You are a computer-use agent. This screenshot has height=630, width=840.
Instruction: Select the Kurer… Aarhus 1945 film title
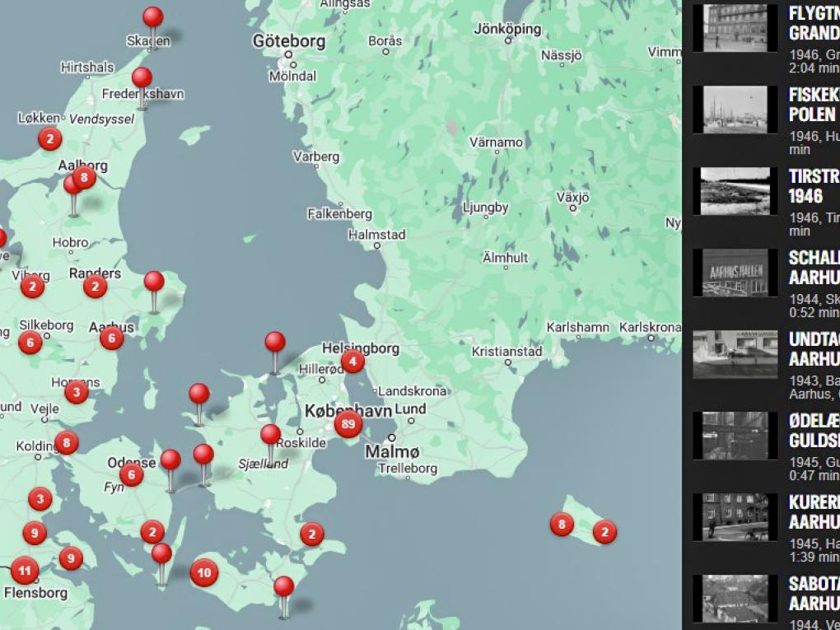pos(813,512)
